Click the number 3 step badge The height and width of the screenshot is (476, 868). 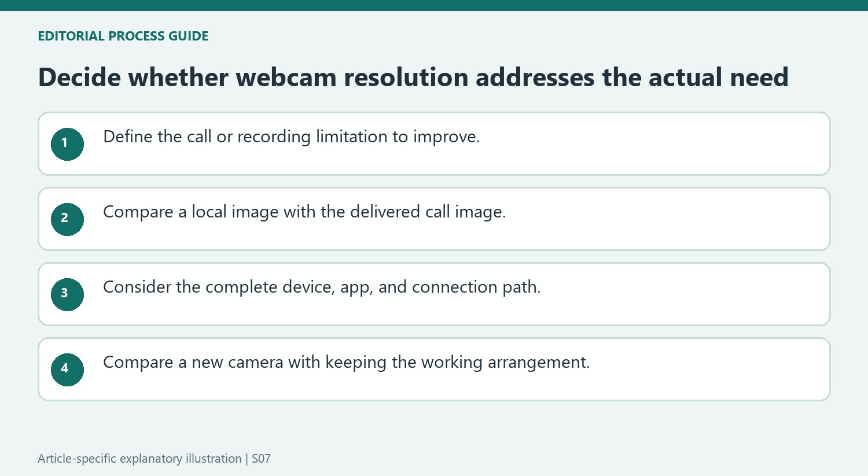[x=67, y=294]
